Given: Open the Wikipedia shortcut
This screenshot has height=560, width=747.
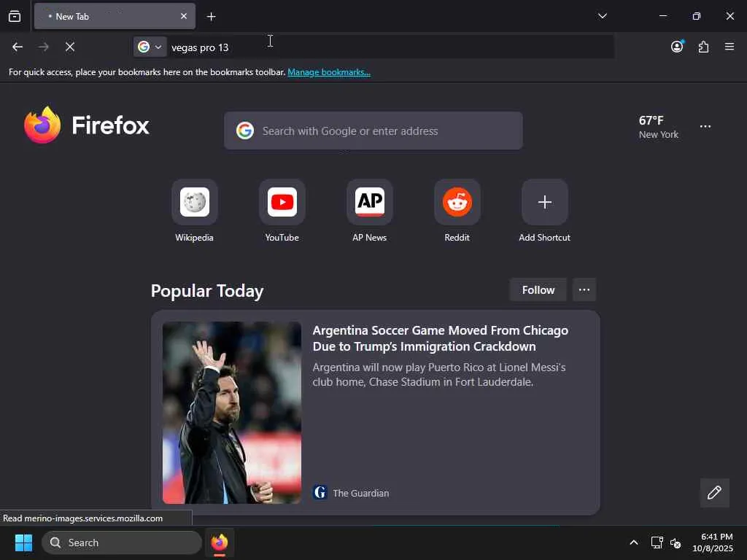Looking at the screenshot, I should pos(194,211).
